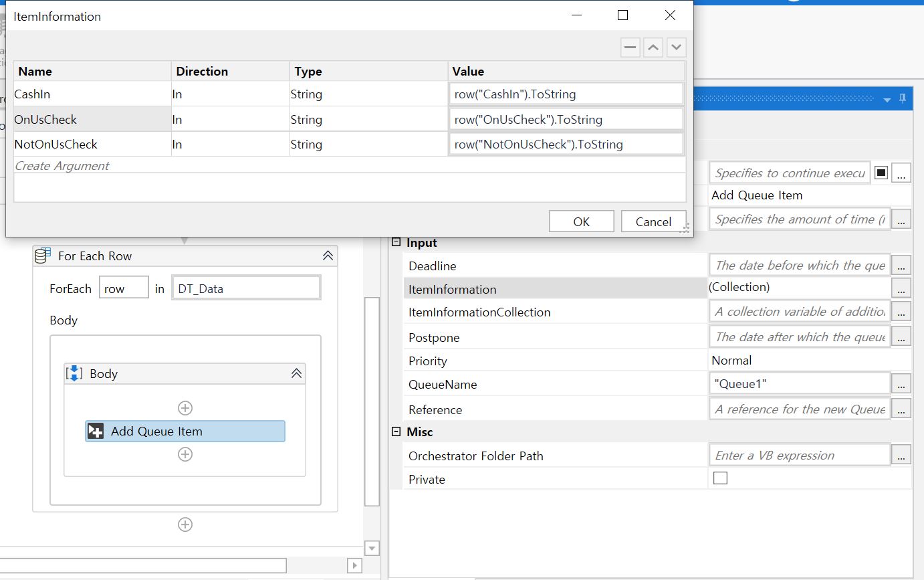The width and height of the screenshot is (924, 580).
Task: Edit the NotOnUsCheck argument value field
Action: [566, 144]
